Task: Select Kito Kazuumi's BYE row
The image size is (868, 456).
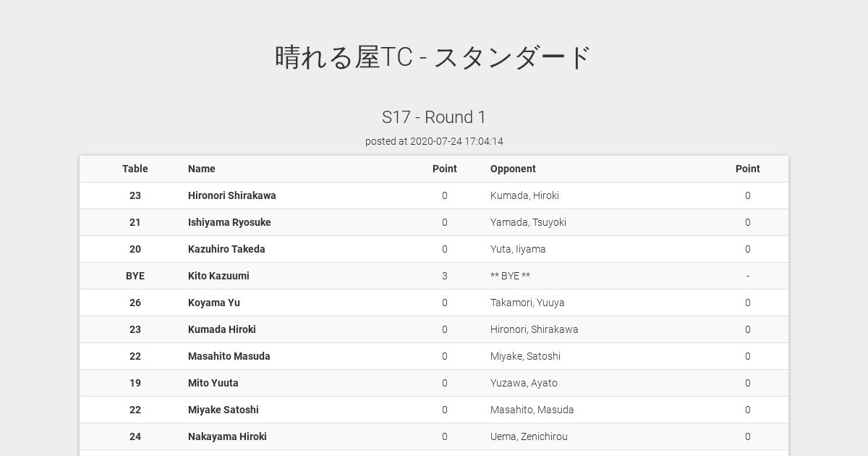Action: [x=434, y=276]
